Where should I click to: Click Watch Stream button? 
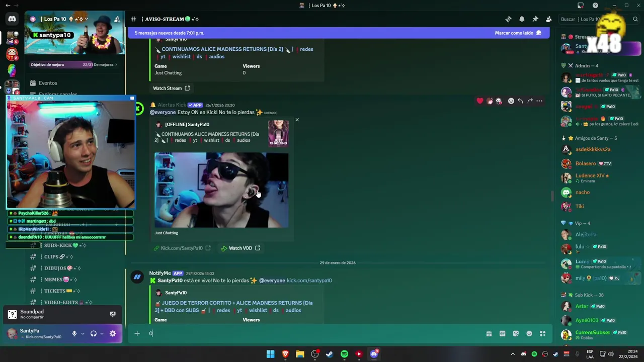click(171, 88)
